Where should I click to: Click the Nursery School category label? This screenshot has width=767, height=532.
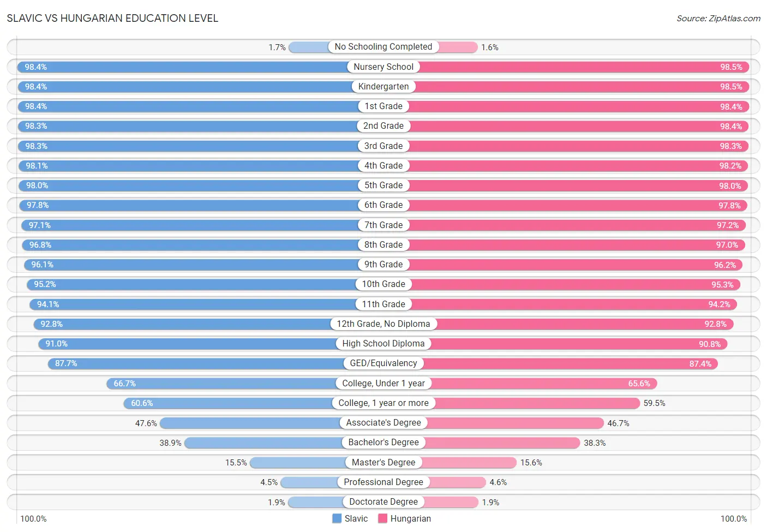click(x=383, y=67)
